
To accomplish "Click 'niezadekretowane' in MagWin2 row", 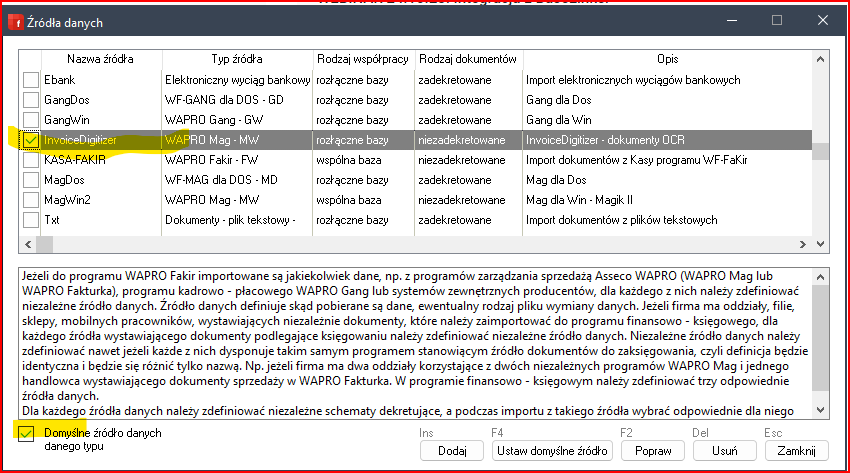I will (x=462, y=200).
